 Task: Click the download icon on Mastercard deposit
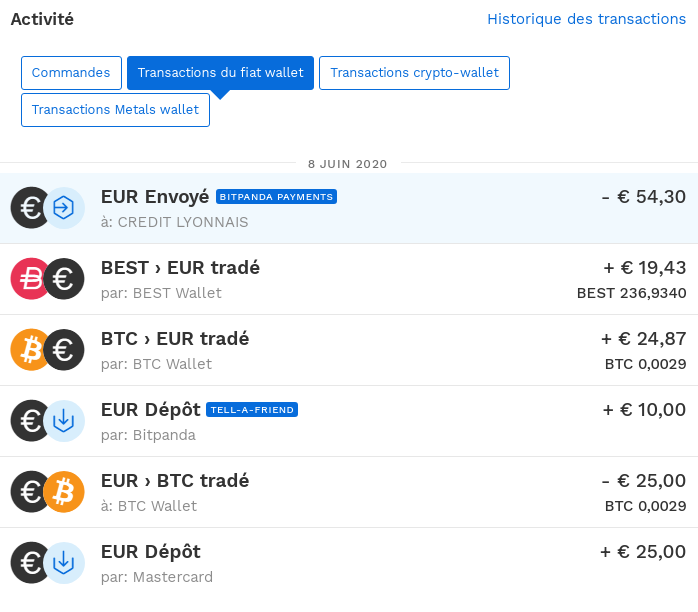64,563
